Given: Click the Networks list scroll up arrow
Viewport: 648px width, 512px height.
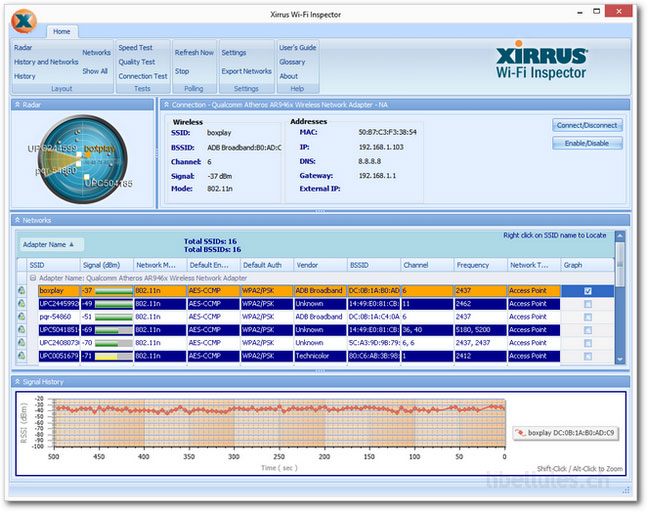Looking at the screenshot, I should click(x=619, y=236).
